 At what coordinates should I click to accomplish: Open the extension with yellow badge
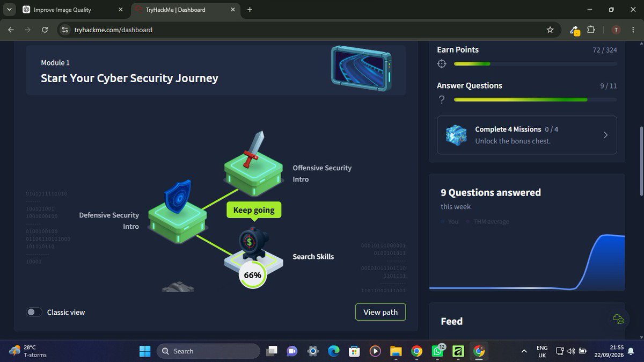pyautogui.click(x=575, y=31)
